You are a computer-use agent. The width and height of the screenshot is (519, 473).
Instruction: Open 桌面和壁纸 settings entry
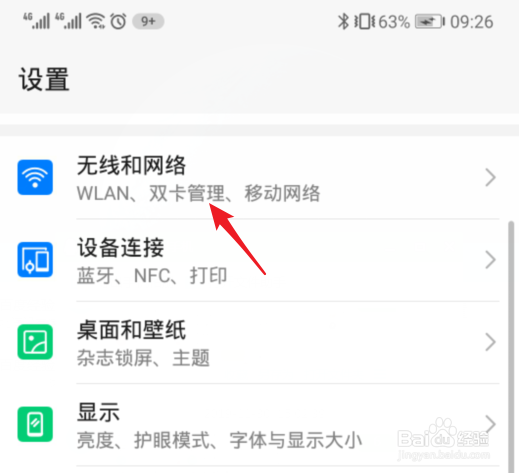coord(259,342)
